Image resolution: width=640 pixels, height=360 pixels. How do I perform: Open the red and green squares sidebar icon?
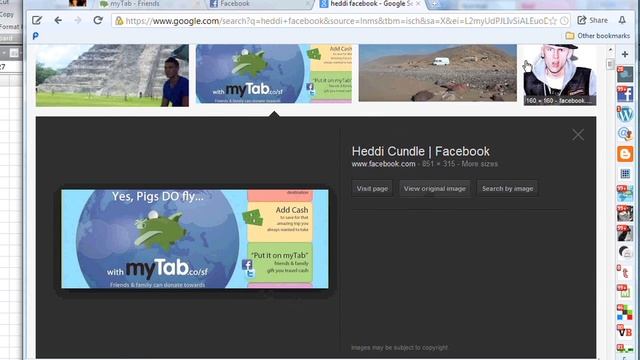click(x=624, y=312)
